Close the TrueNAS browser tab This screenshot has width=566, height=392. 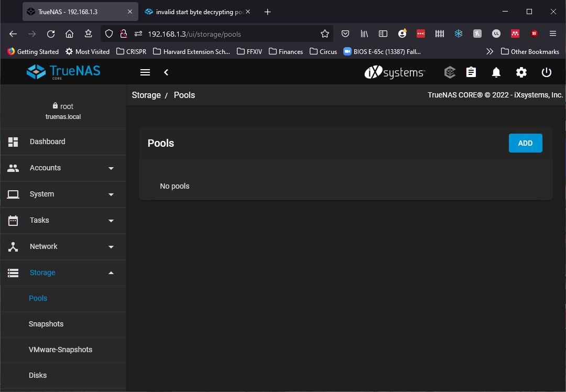pyautogui.click(x=130, y=12)
